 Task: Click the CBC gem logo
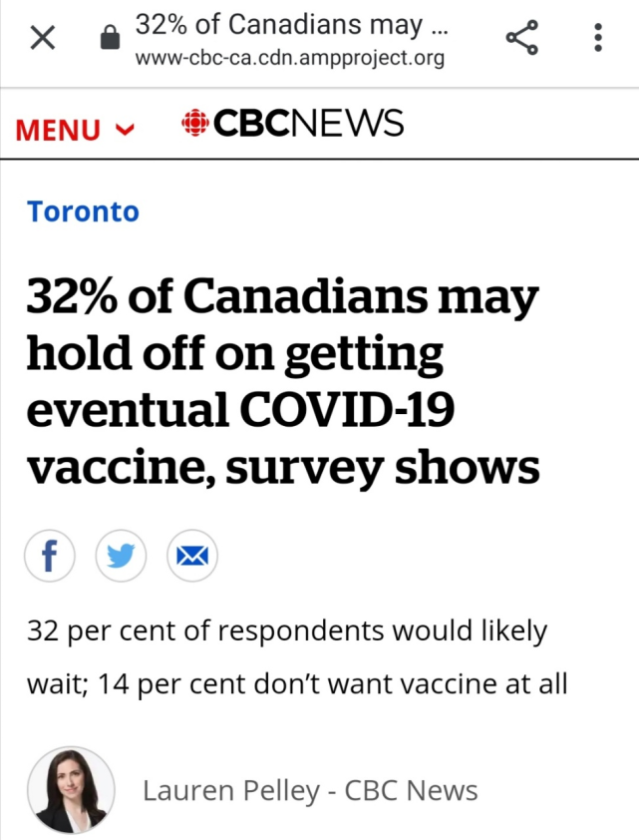[x=194, y=123]
